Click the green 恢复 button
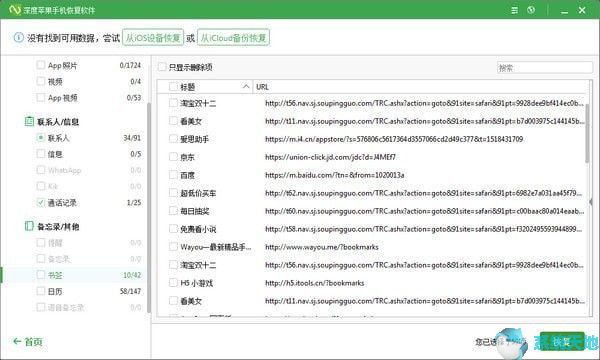 coord(562,342)
